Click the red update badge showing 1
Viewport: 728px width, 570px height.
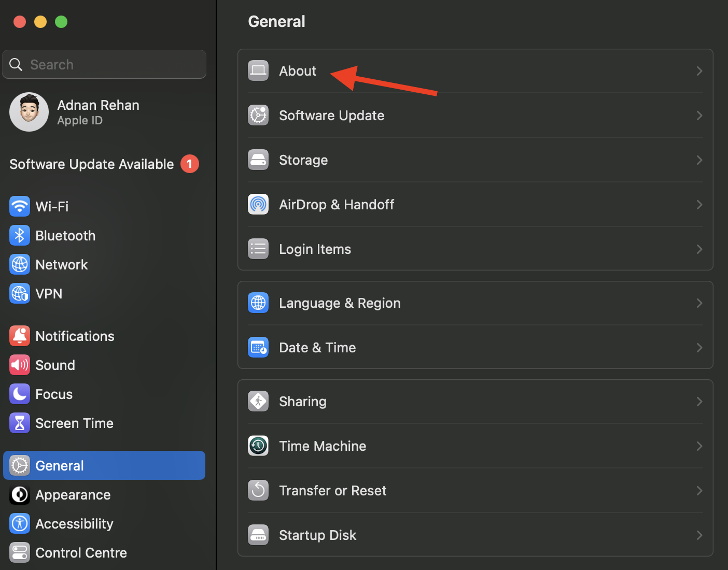(190, 164)
